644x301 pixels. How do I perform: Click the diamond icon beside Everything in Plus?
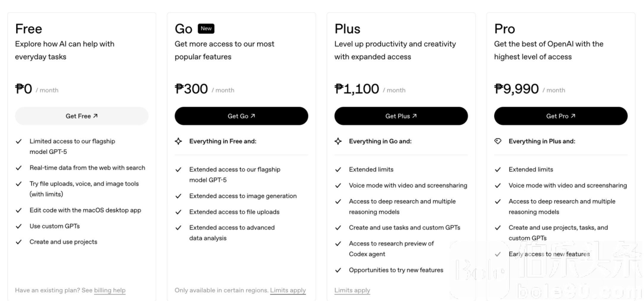pyautogui.click(x=498, y=141)
